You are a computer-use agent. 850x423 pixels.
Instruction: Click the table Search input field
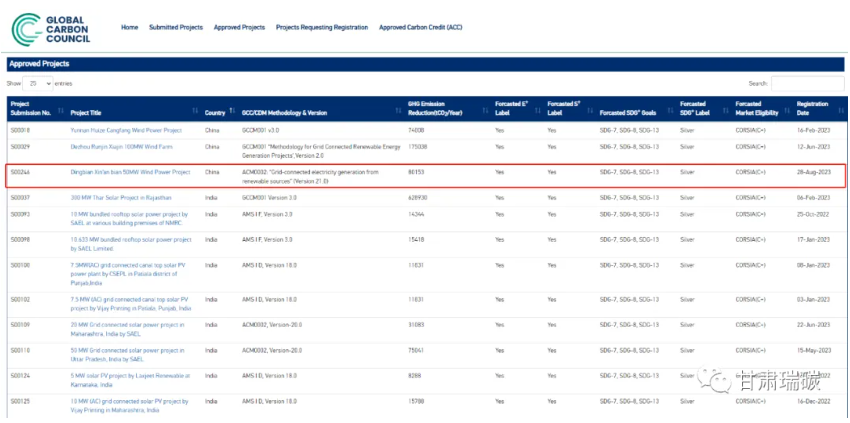(x=807, y=84)
